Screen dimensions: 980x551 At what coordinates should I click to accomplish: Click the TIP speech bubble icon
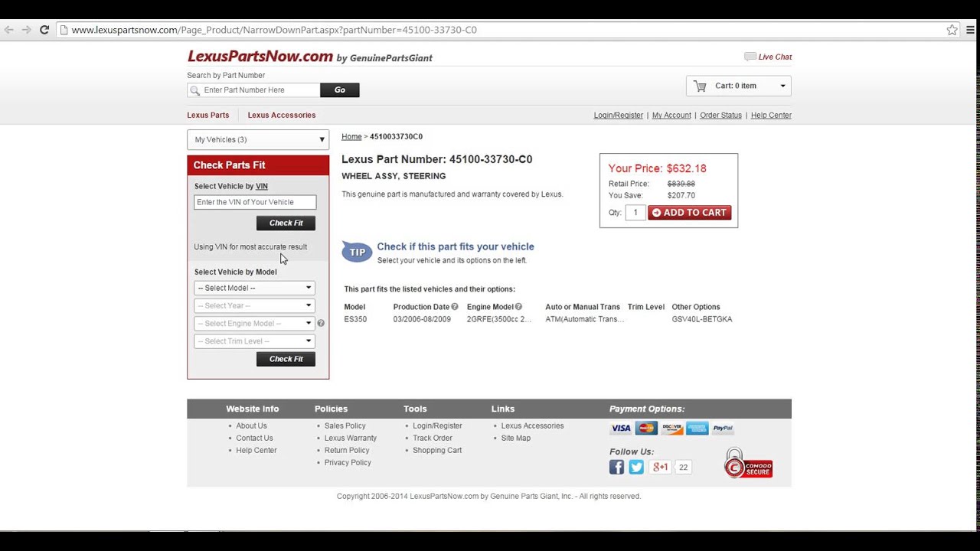[x=357, y=252]
